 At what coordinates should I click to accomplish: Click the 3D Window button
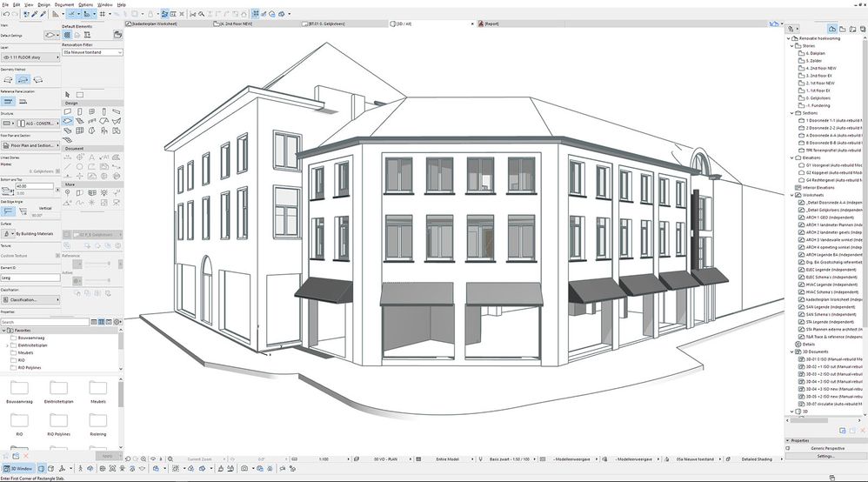(x=18, y=469)
